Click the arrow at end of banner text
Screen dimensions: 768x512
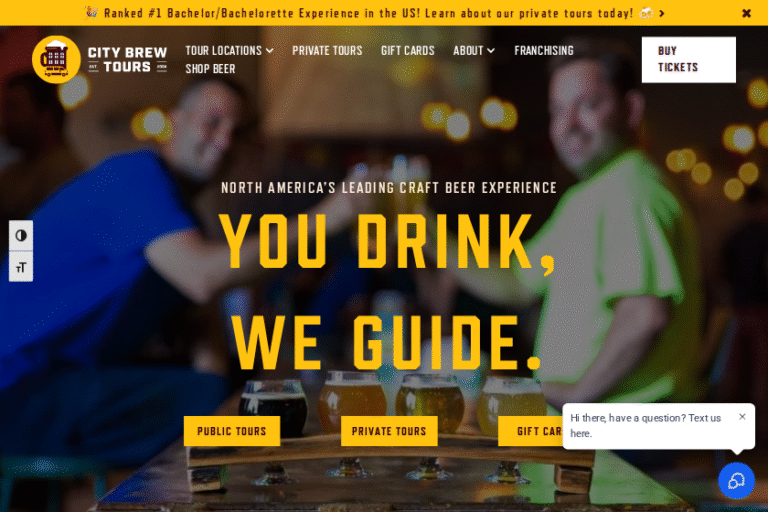coord(662,13)
